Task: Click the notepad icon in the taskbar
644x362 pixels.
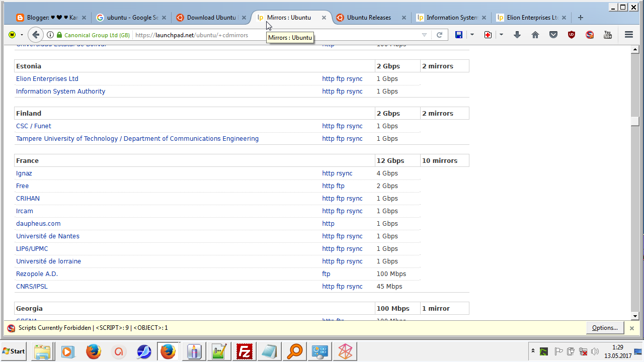Action: point(270,351)
